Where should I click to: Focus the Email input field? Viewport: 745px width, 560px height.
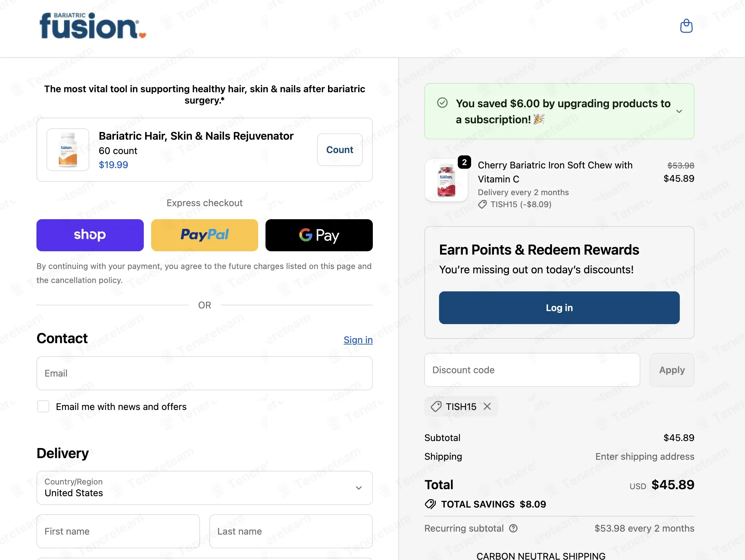[x=204, y=373]
